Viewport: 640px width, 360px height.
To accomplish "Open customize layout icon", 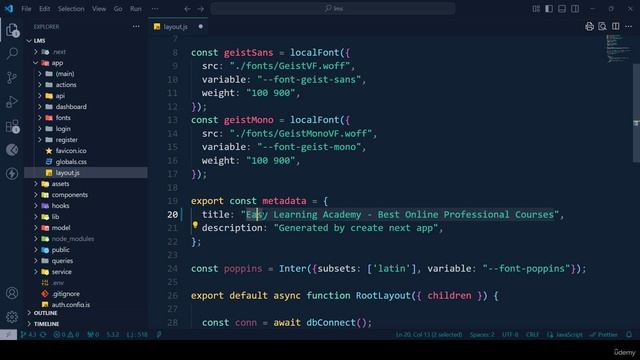I will point(536,9).
